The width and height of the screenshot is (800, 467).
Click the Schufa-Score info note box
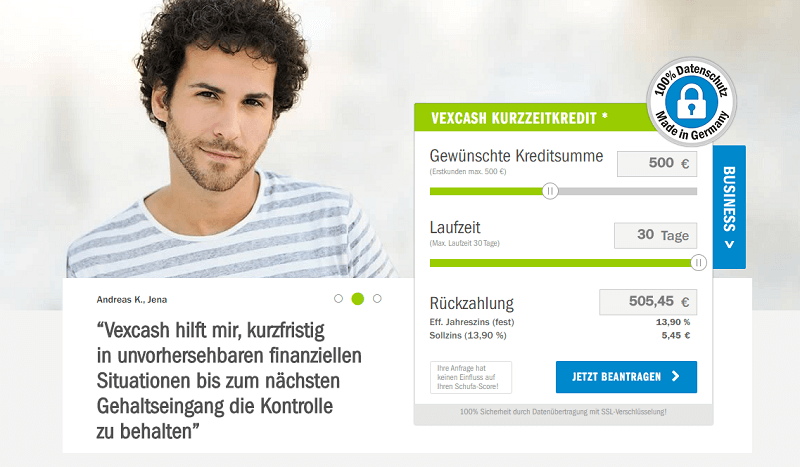coord(470,377)
